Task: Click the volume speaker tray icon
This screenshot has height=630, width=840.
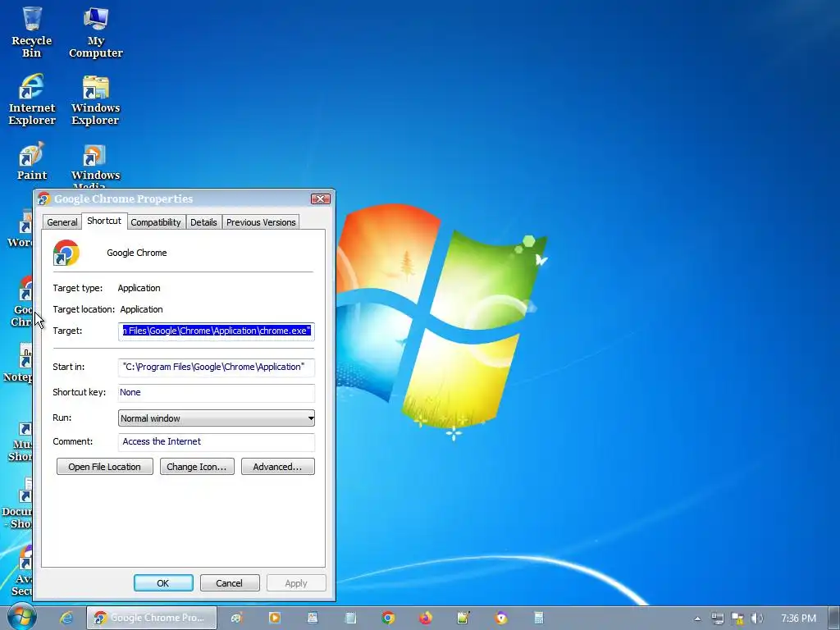Action: 757,619
